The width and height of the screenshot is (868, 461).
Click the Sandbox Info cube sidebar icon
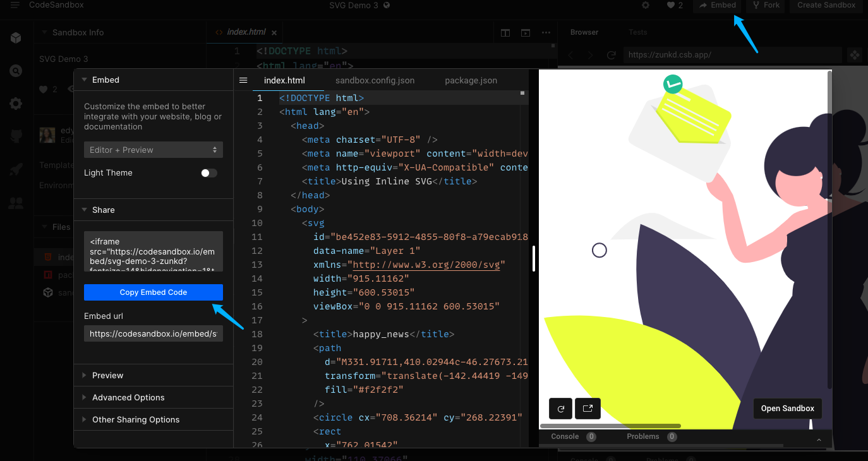pyautogui.click(x=16, y=38)
